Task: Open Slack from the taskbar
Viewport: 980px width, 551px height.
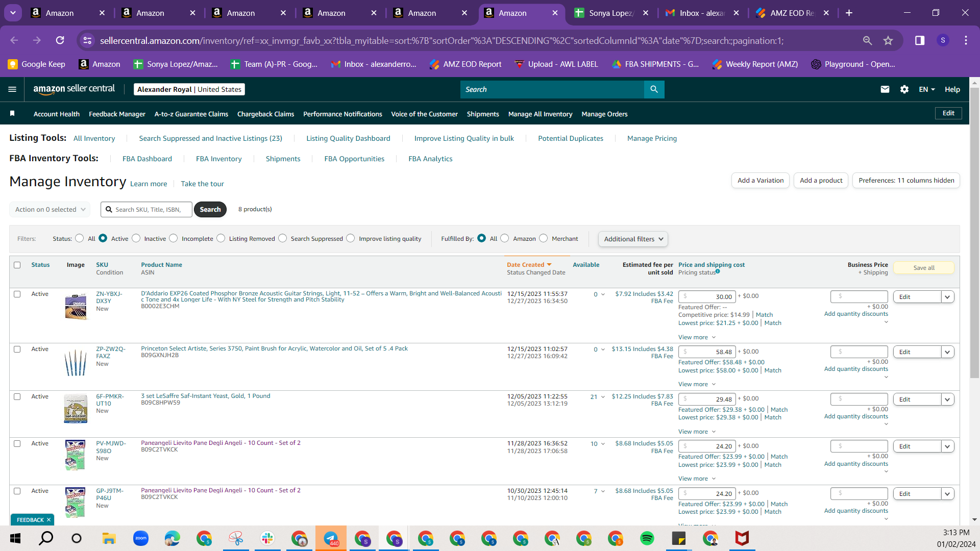Action: [267, 538]
